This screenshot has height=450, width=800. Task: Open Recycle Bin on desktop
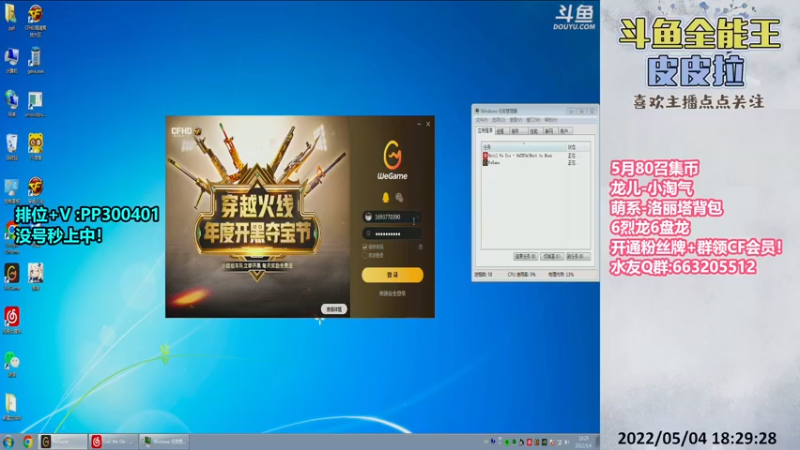click(12, 147)
